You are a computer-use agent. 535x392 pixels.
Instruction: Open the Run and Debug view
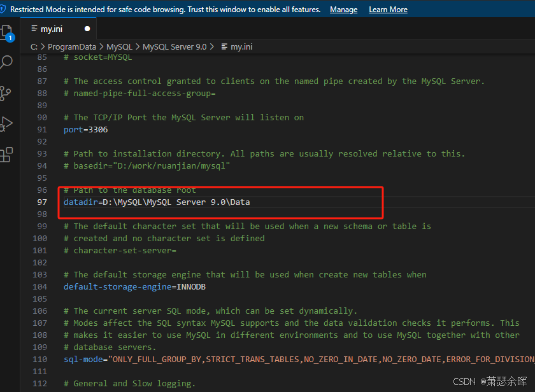pyautogui.click(x=6, y=123)
